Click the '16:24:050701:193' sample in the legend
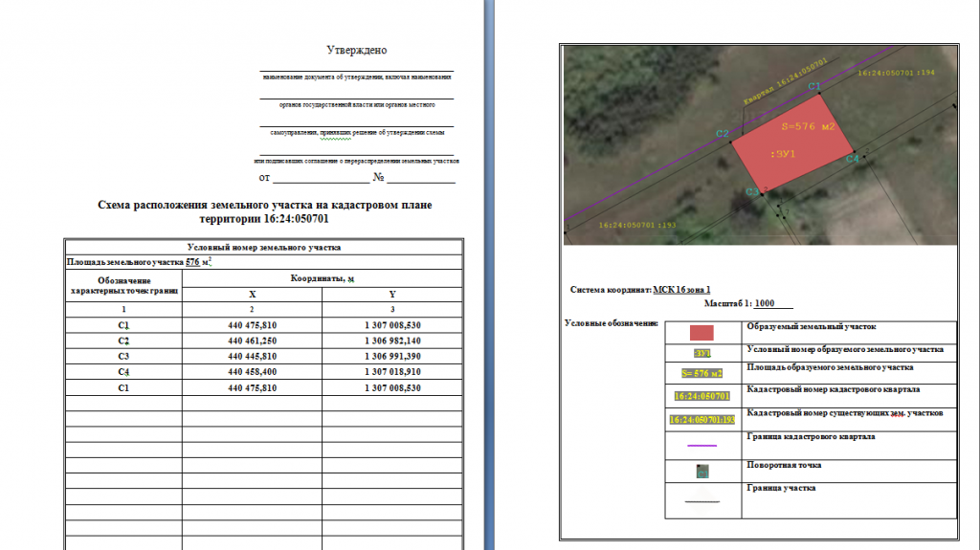980x550 pixels. (x=702, y=420)
